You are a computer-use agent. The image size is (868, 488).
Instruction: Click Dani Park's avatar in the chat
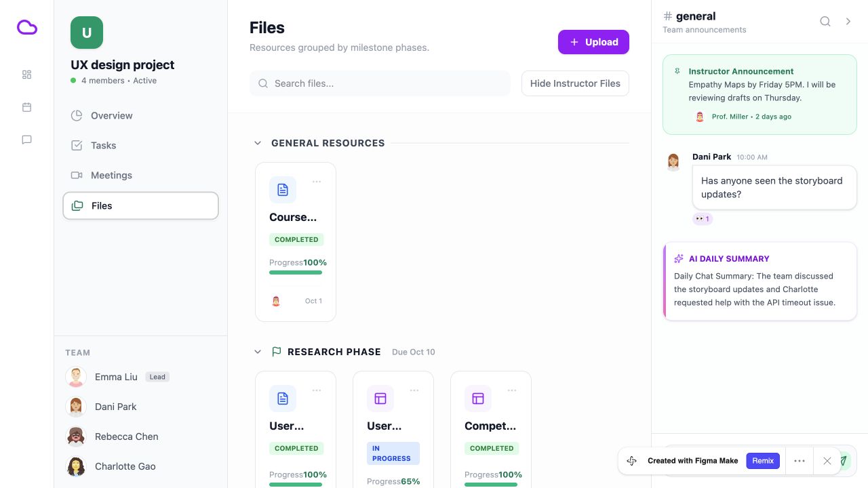coord(673,162)
